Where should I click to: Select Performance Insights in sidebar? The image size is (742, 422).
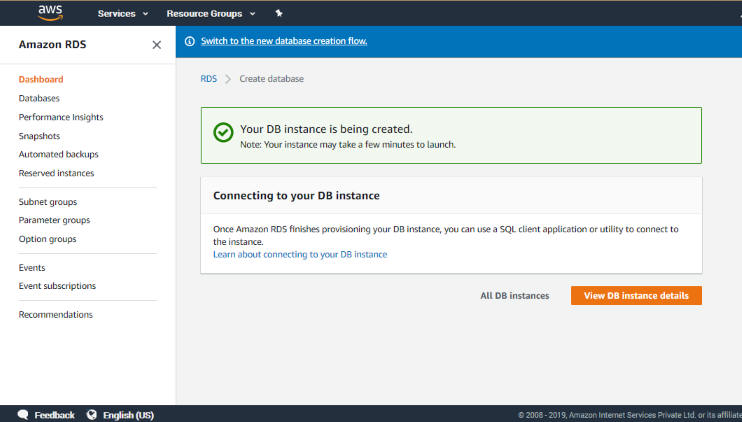pyautogui.click(x=61, y=117)
